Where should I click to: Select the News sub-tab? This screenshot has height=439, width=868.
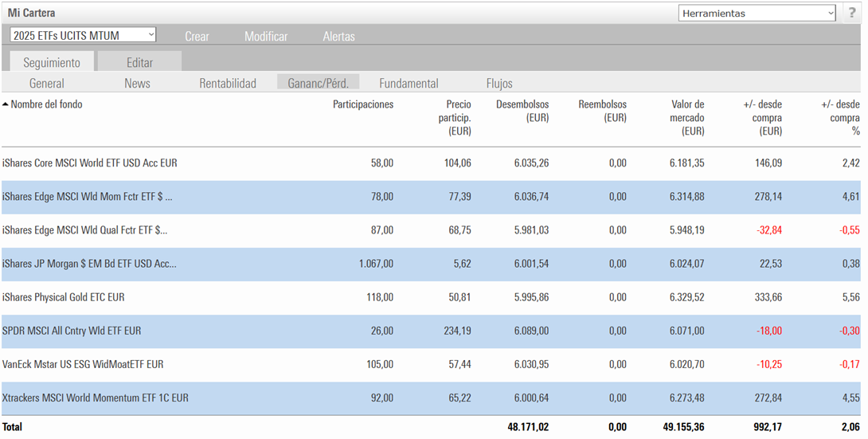click(137, 83)
